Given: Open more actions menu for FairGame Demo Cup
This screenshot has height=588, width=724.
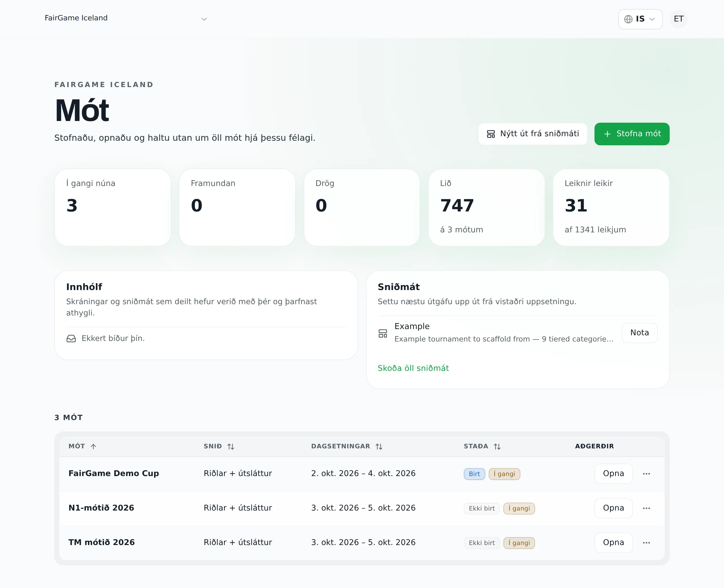Looking at the screenshot, I should pos(646,474).
